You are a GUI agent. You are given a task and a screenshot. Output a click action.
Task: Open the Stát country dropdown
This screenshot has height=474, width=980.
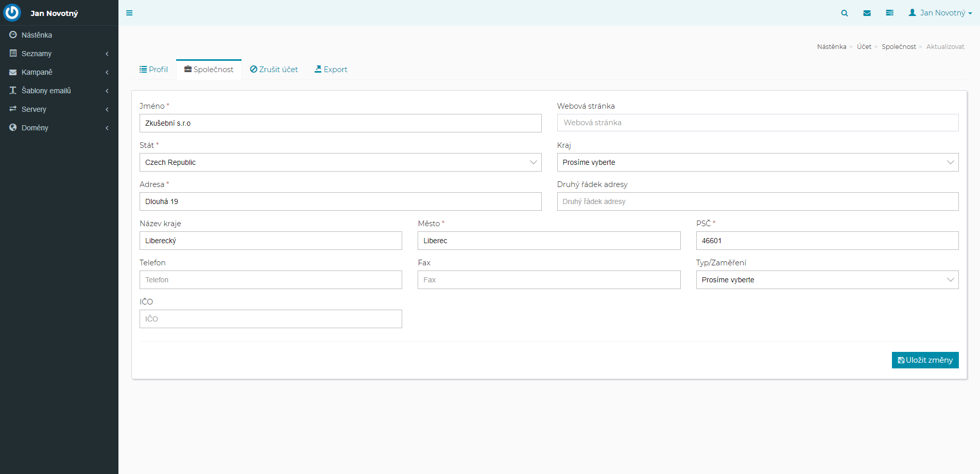(x=340, y=162)
